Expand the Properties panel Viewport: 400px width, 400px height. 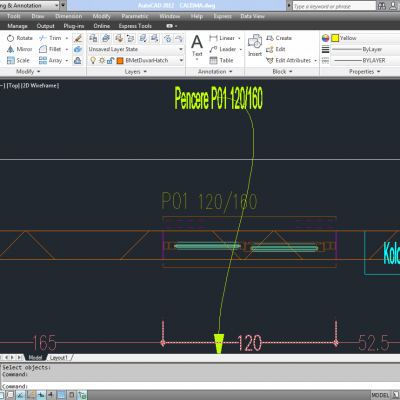point(365,72)
